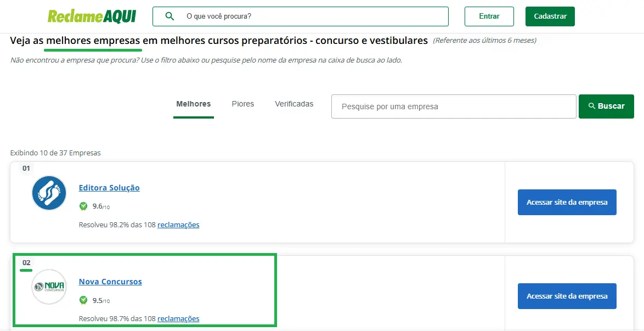Focus the 'O que você procura?' search field
The width and height of the screenshot is (644, 331).
point(313,16)
